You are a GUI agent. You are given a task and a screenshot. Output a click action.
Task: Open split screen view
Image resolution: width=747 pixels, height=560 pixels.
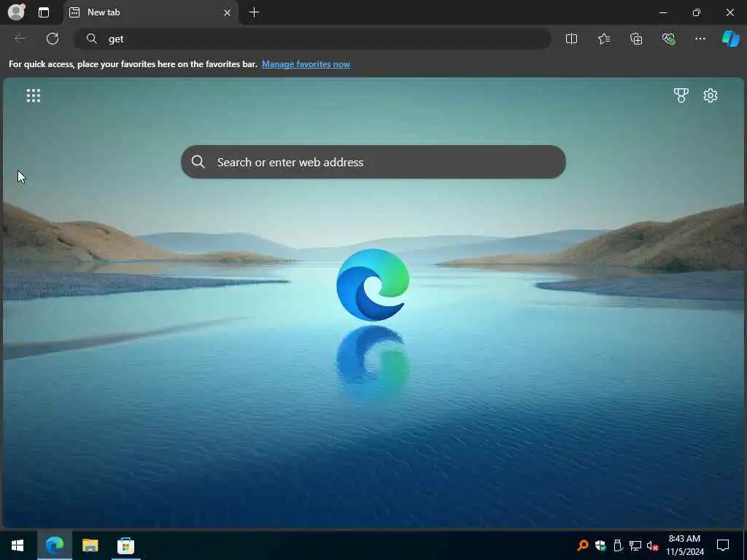[x=571, y=39]
